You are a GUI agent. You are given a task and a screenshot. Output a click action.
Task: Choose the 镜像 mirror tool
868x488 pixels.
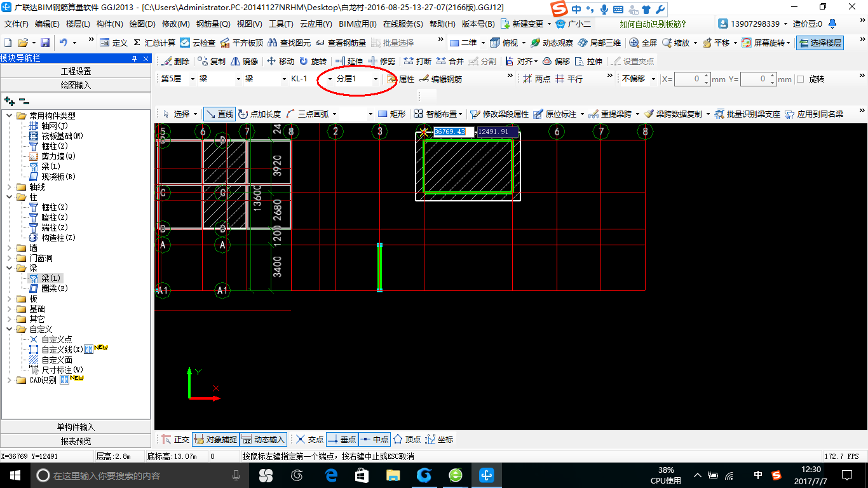(x=245, y=62)
